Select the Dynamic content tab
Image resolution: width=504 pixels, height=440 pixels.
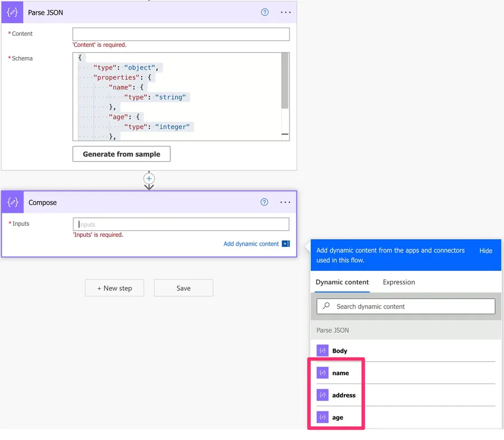tap(342, 282)
